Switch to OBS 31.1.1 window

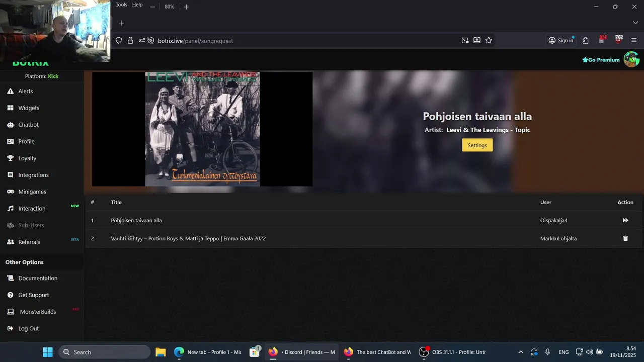click(x=453, y=352)
